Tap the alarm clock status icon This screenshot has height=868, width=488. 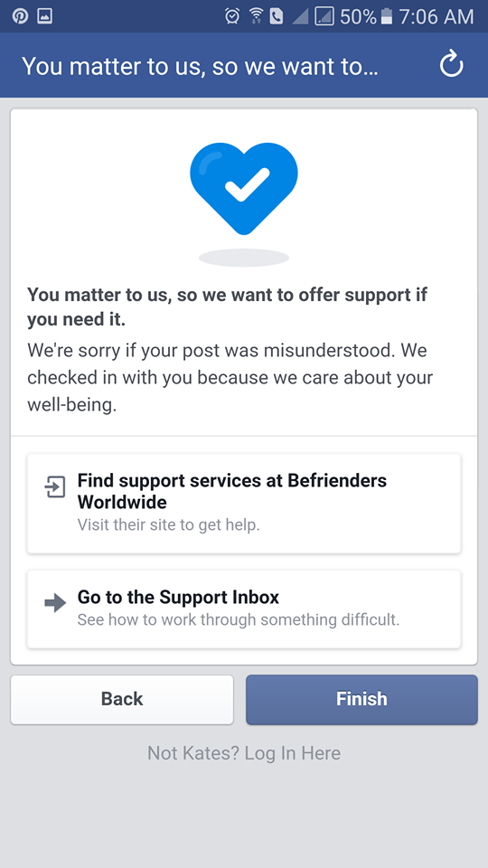coord(232,16)
